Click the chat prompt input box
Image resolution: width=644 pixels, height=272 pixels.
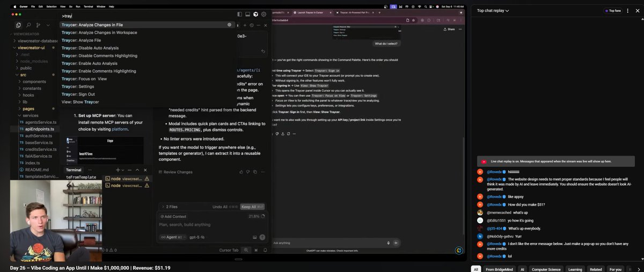coord(212,225)
